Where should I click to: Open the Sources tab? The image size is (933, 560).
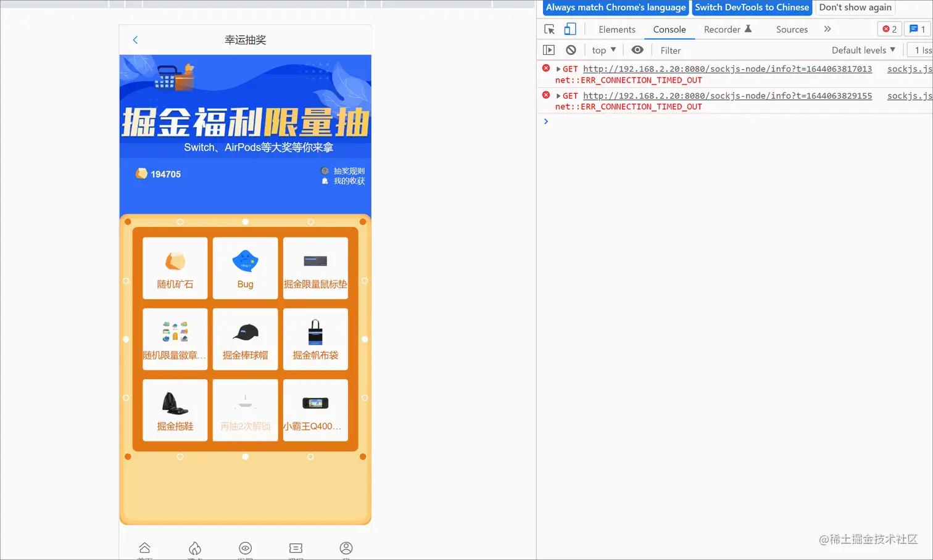pos(792,30)
